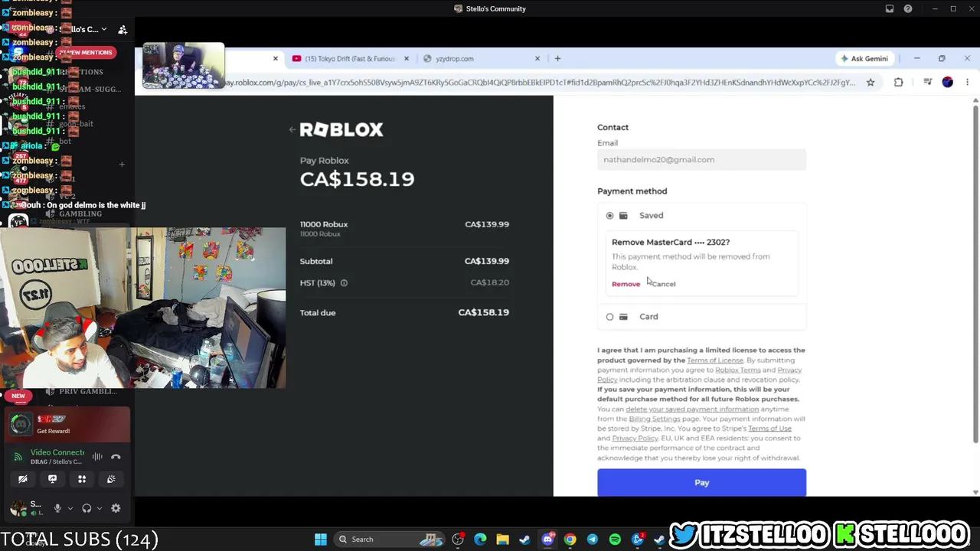Open Chrome three-dot menu

(x=967, y=82)
